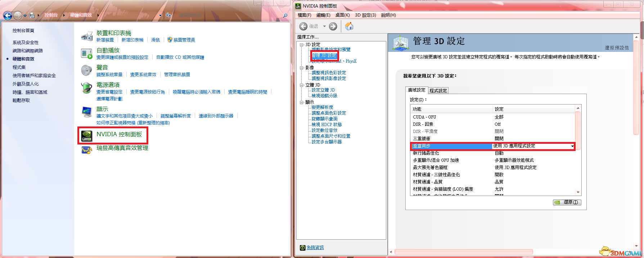Collapse the 立體 3D tree node
Image resolution: width=644 pixels, height=258 pixels.
tap(302, 85)
